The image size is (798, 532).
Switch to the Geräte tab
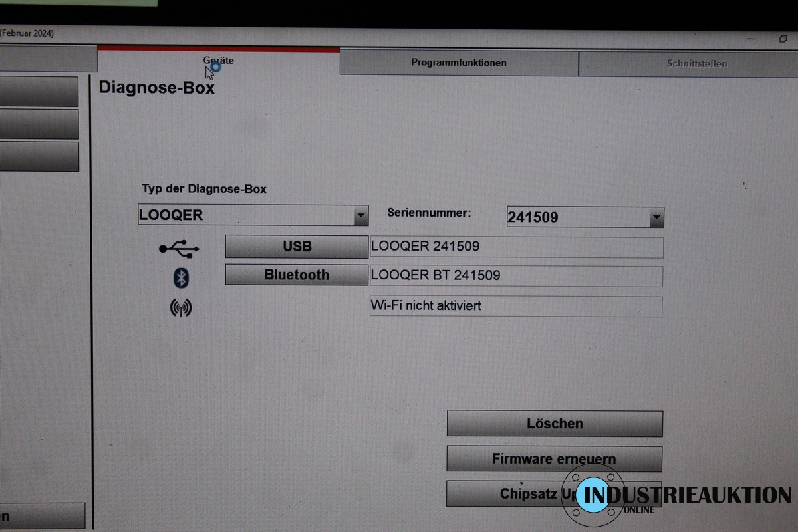click(x=219, y=61)
